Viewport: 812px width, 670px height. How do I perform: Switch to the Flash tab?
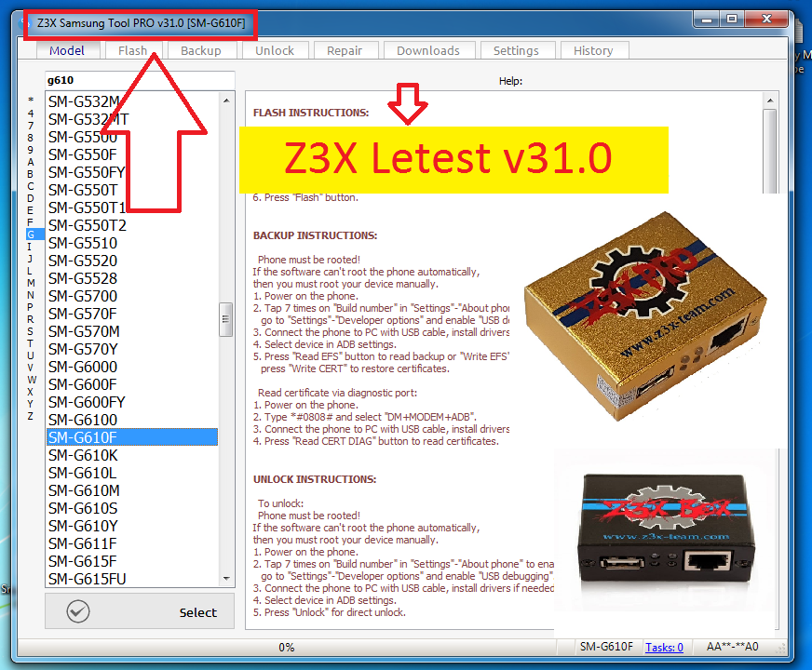[133, 51]
